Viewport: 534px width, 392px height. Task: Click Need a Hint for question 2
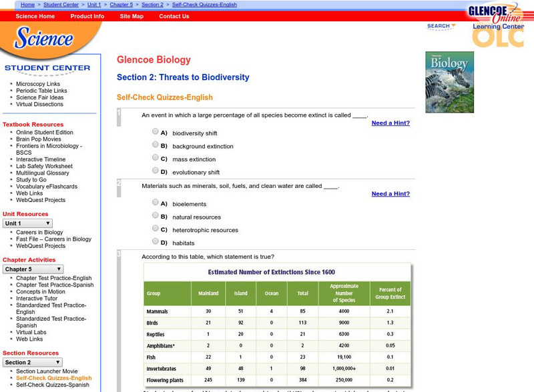coord(390,193)
